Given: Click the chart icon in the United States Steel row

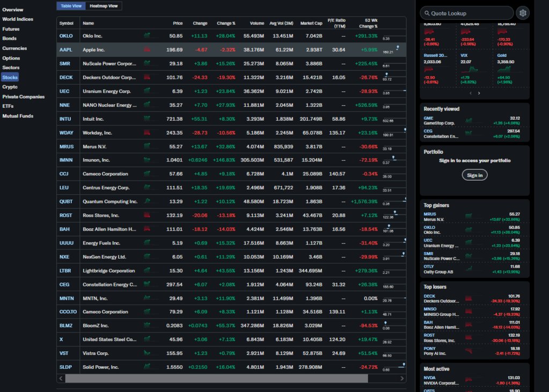Looking at the screenshot, I should (147, 339).
